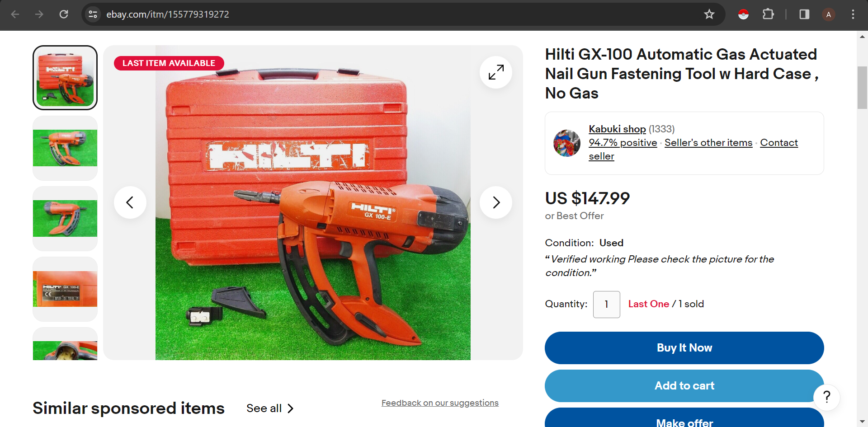The width and height of the screenshot is (868, 427).
Task: Expand the product image to full screen
Action: click(x=496, y=72)
